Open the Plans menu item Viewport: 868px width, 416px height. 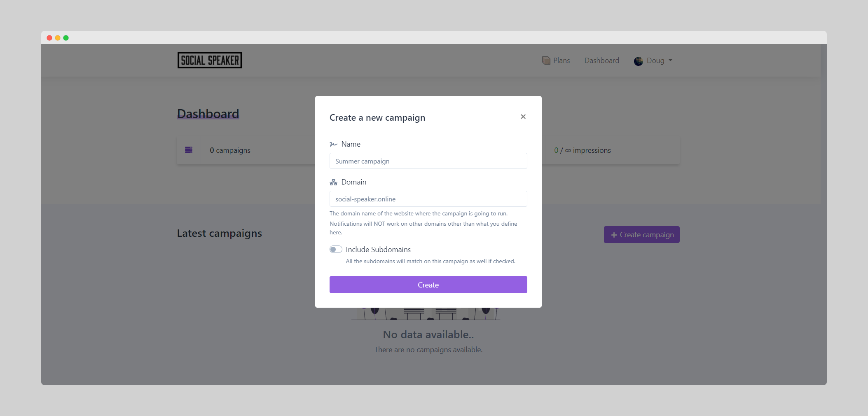click(x=556, y=61)
